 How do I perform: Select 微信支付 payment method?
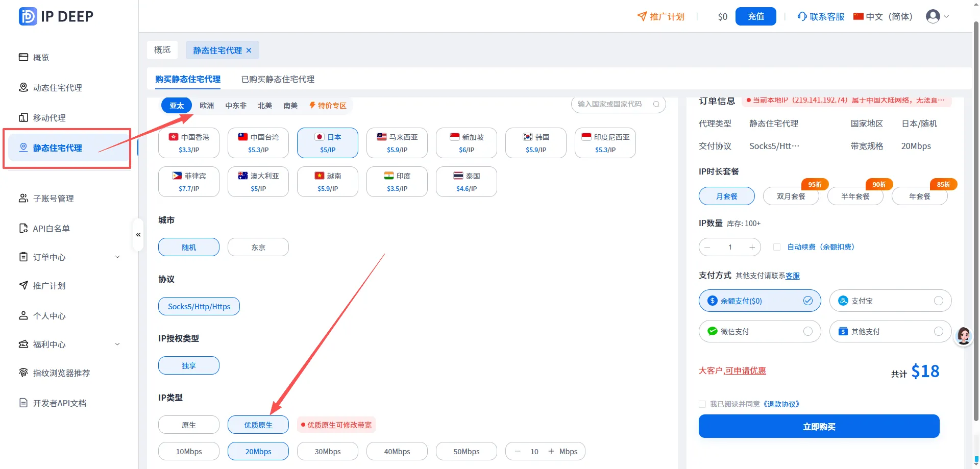760,331
